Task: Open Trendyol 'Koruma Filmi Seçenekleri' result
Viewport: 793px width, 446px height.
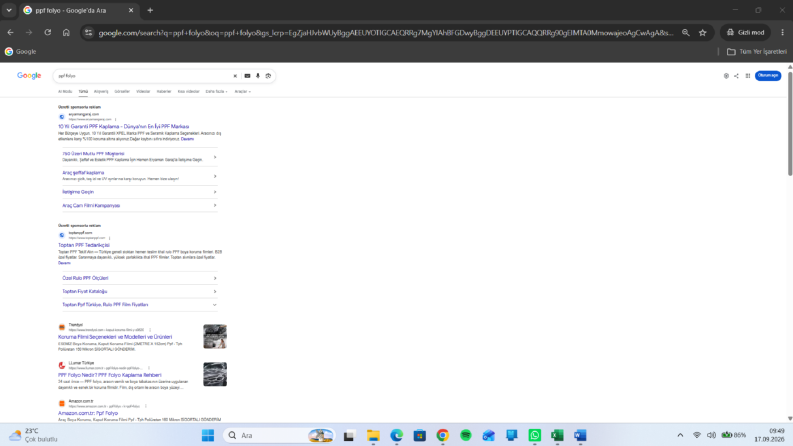Action: (x=115, y=337)
